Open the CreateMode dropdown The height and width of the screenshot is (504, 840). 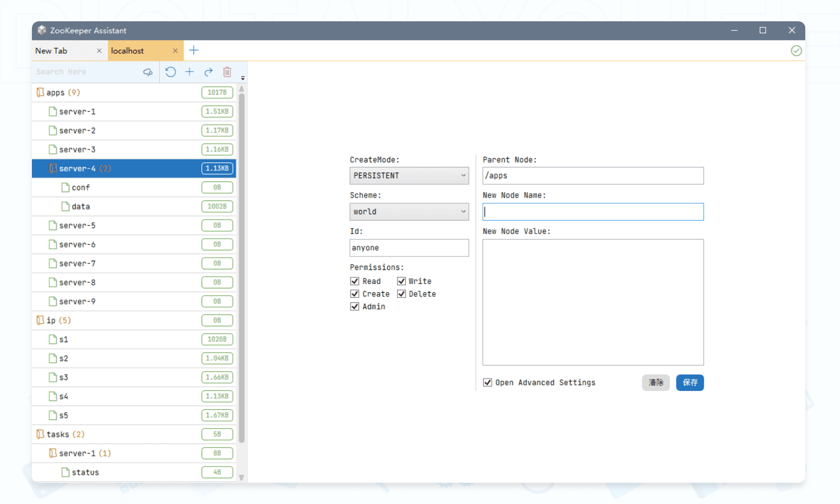point(409,176)
